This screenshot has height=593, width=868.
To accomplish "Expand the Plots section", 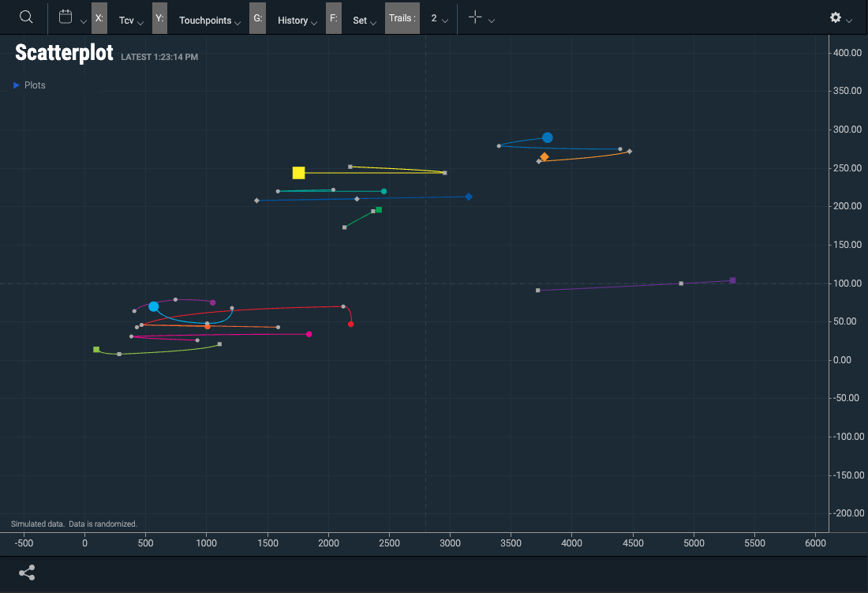I will (28, 84).
